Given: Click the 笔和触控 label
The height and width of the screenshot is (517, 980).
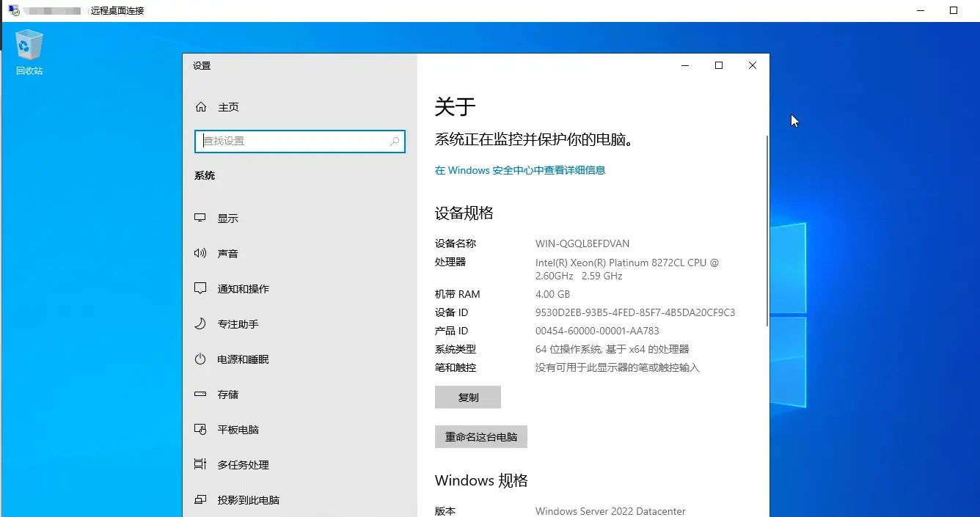Looking at the screenshot, I should pyautogui.click(x=456, y=367).
